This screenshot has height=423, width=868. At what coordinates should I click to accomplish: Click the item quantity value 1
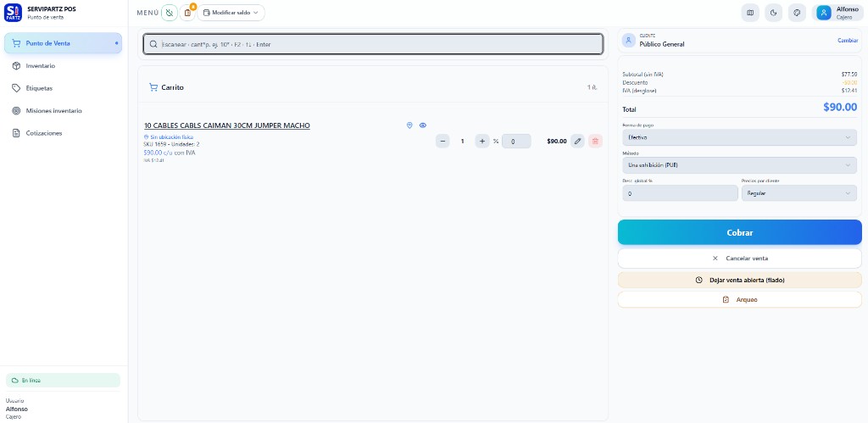(x=462, y=142)
